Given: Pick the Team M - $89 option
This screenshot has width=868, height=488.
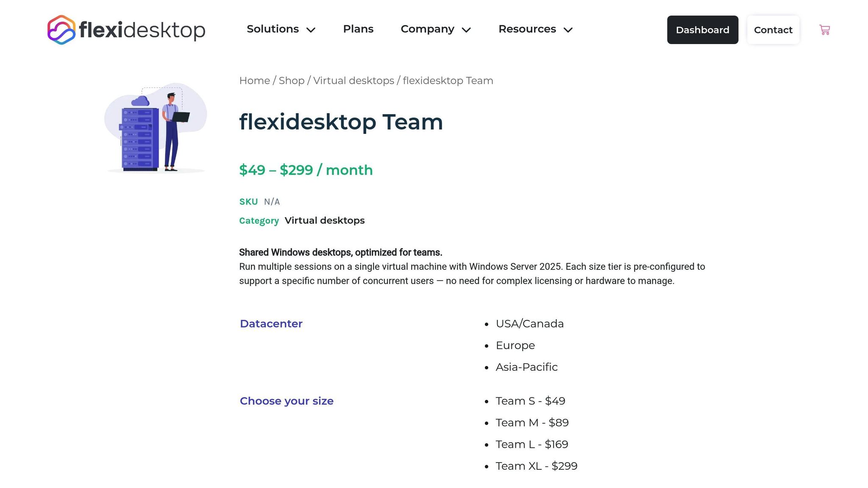Looking at the screenshot, I should coord(532,422).
